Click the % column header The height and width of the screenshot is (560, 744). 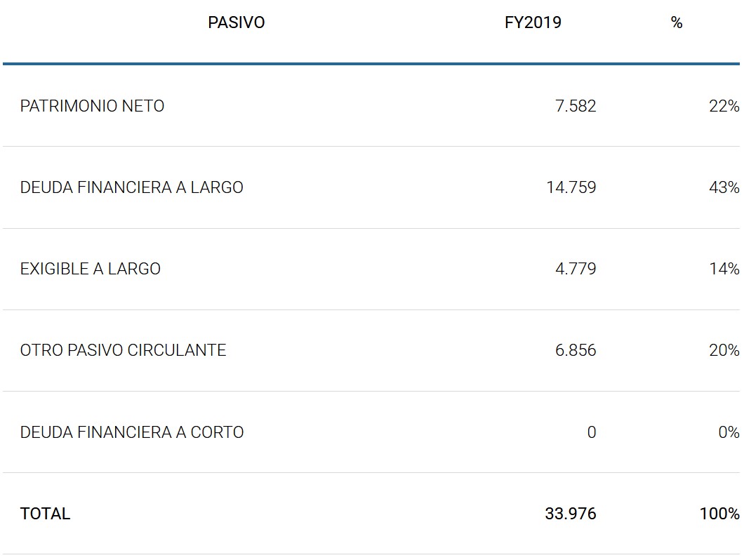(x=676, y=22)
